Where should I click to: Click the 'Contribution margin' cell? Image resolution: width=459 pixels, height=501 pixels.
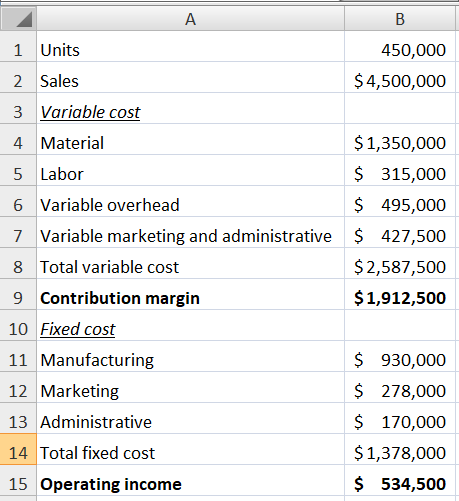point(190,294)
